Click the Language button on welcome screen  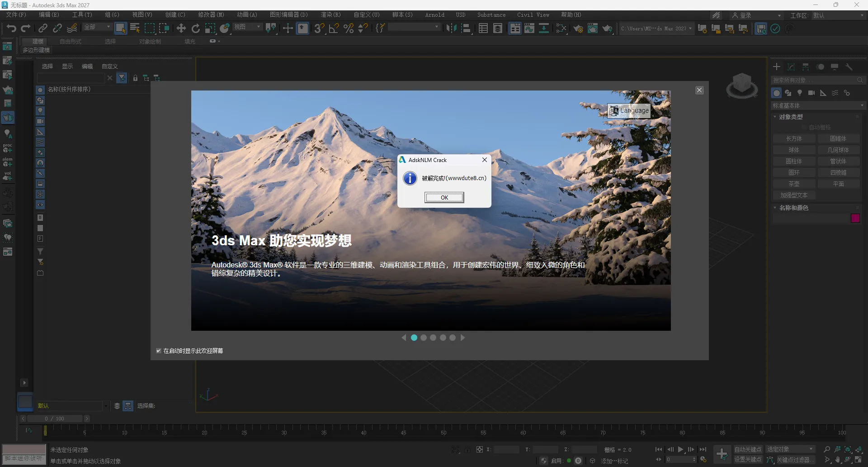pyautogui.click(x=629, y=110)
